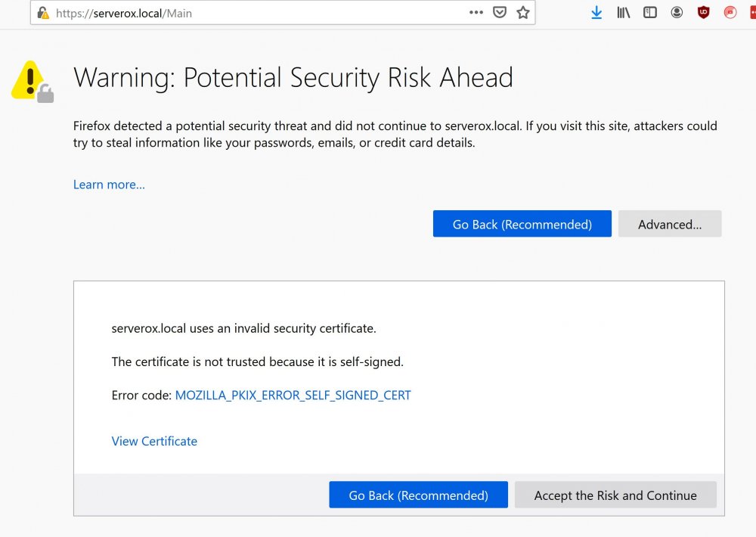Open the uBlock Origin shield icon

pos(703,13)
